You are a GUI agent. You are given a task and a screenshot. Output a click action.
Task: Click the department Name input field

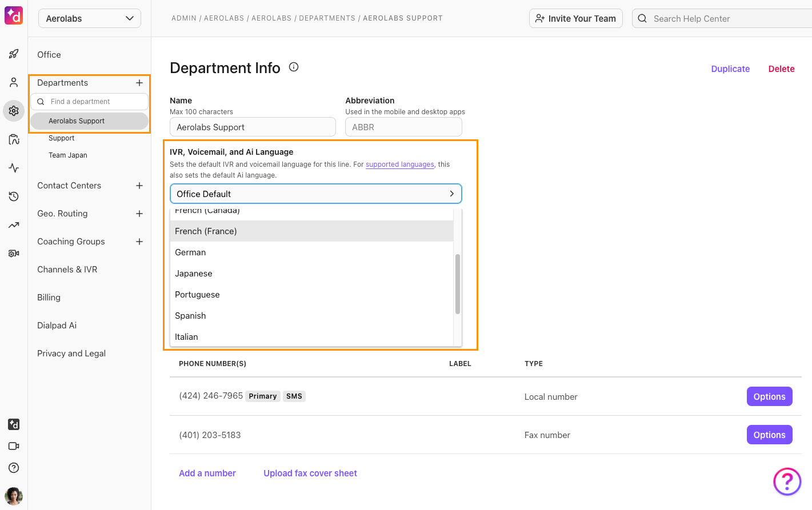click(253, 127)
